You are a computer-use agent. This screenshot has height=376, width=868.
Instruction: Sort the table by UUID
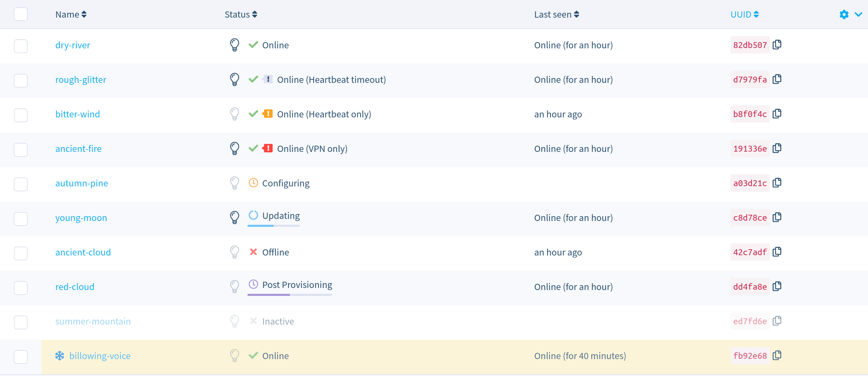coord(756,15)
